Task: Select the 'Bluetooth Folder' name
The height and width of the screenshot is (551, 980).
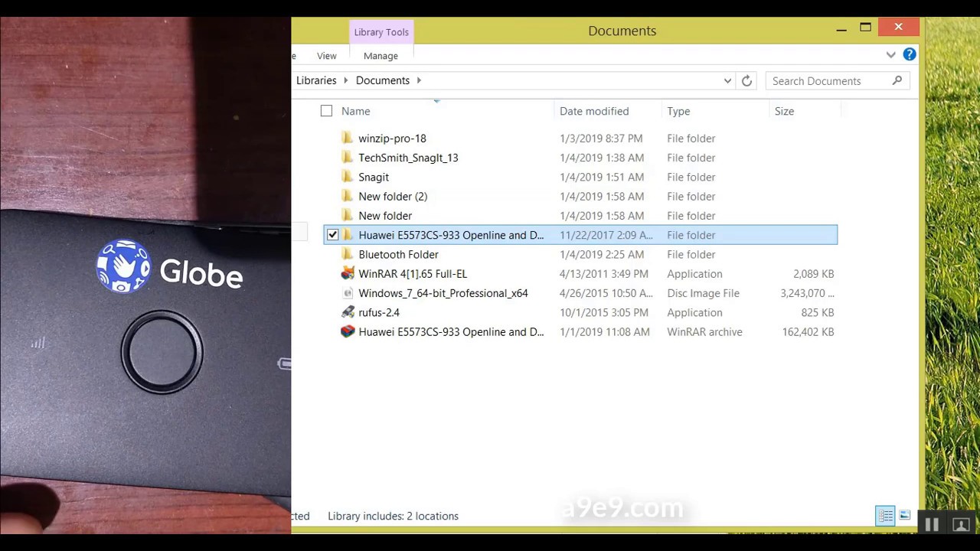Action: [398, 254]
